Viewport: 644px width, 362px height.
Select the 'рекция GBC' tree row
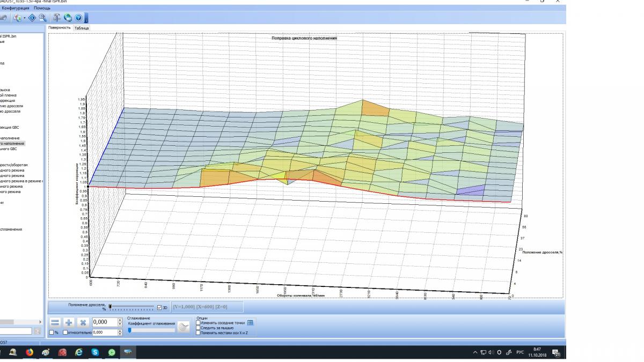point(10,128)
